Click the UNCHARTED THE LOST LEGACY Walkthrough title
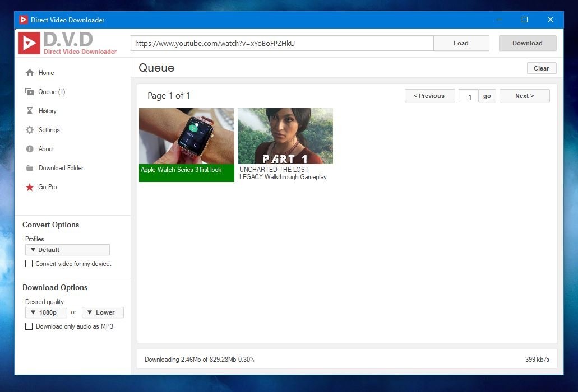578x392 pixels. [x=283, y=173]
